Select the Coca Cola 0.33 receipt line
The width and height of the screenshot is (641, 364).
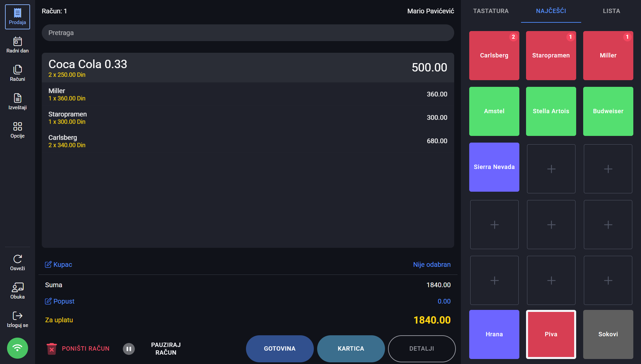click(x=248, y=68)
